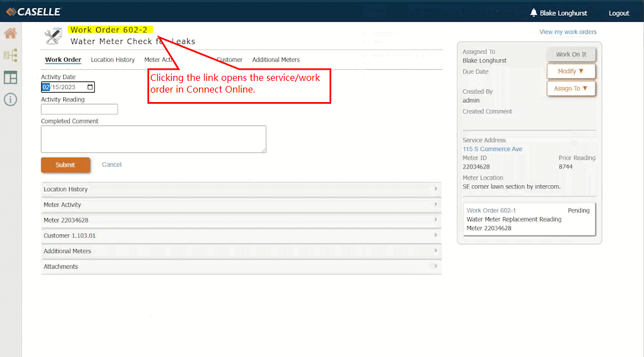644x357 pixels.
Task: Click the Work On It button
Action: tap(571, 55)
